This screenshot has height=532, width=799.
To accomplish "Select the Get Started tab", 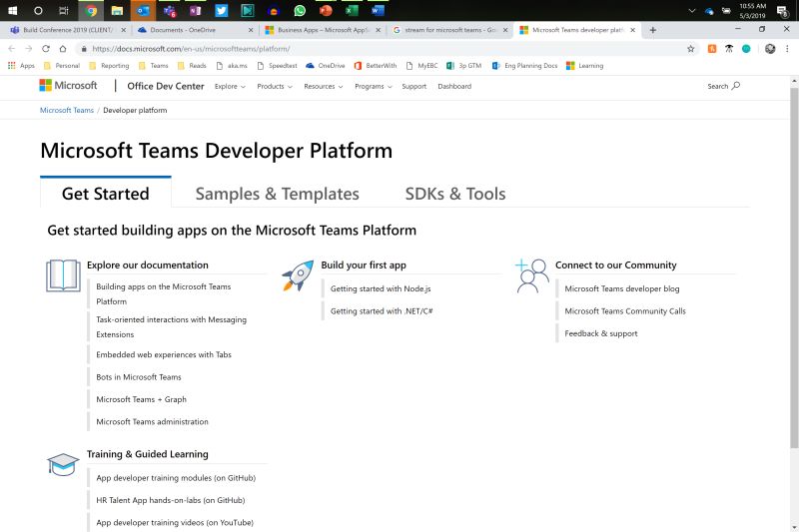I will (106, 193).
